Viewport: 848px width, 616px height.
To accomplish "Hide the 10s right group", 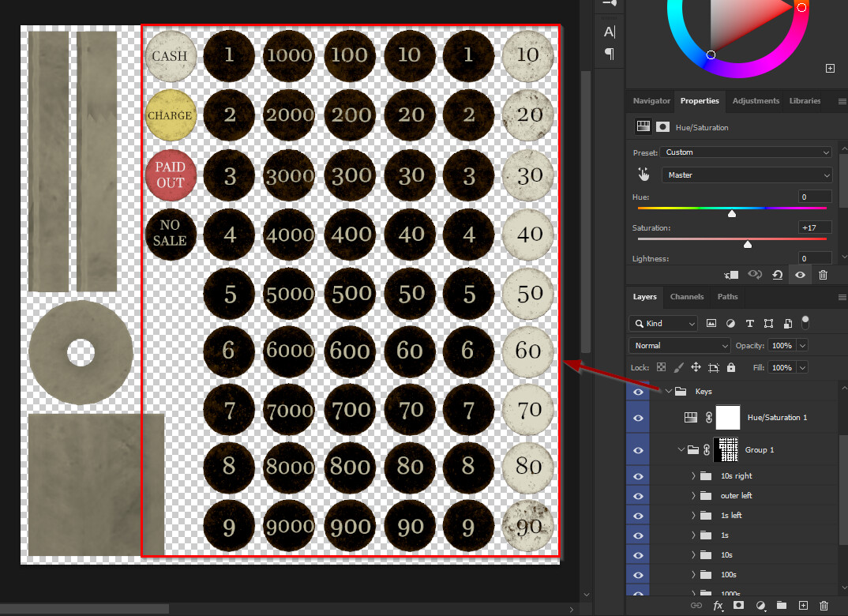I will (x=637, y=475).
